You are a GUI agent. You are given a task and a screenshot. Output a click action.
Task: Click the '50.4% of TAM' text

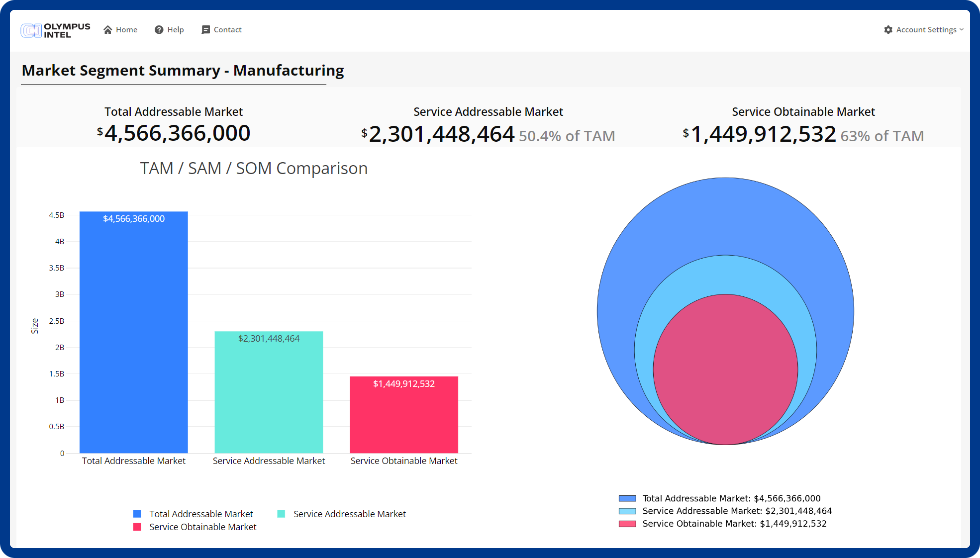tap(567, 136)
